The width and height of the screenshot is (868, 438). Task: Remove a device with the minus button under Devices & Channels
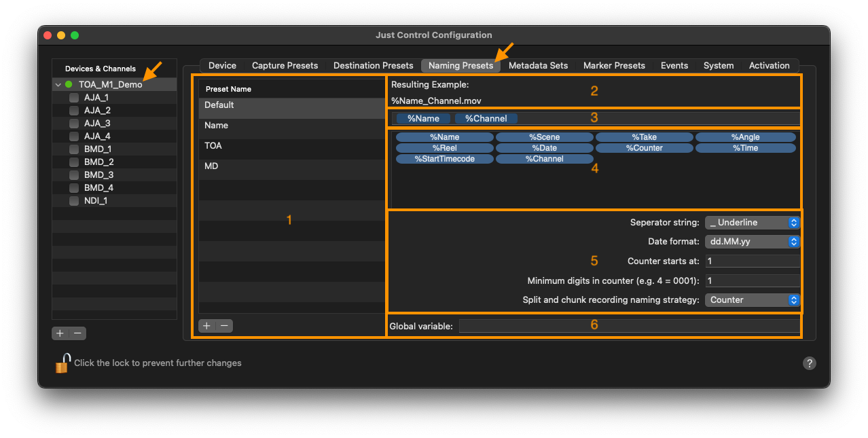(78, 333)
